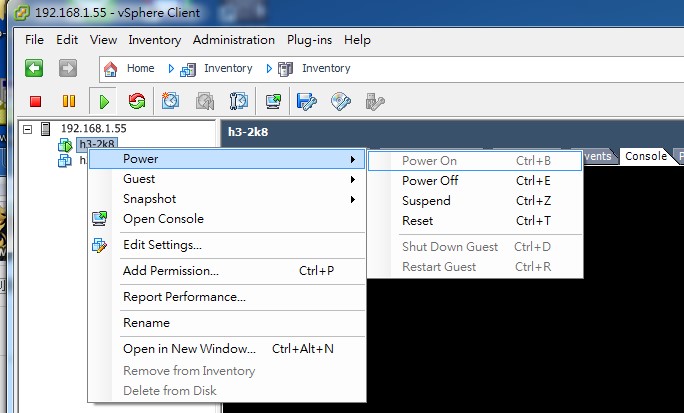Click the Shut Down Guest entry
This screenshot has width=684, height=413.
475,246
